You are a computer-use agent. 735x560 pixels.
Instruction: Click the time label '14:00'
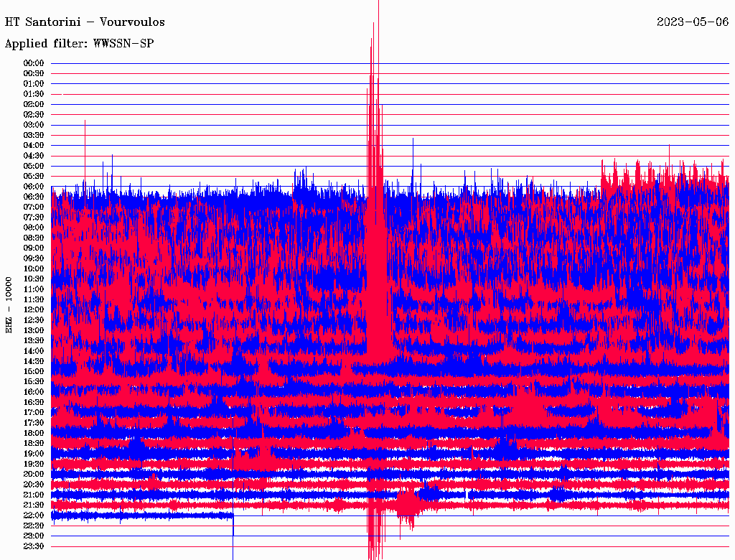[34, 351]
